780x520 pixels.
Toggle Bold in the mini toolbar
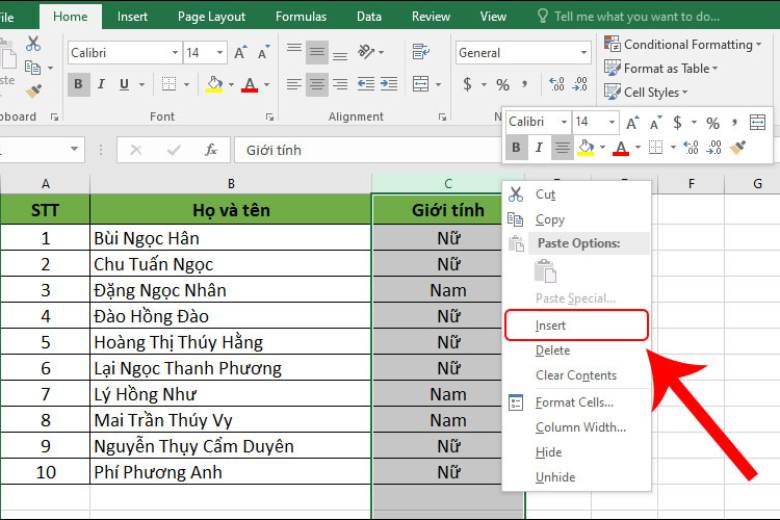tap(516, 147)
